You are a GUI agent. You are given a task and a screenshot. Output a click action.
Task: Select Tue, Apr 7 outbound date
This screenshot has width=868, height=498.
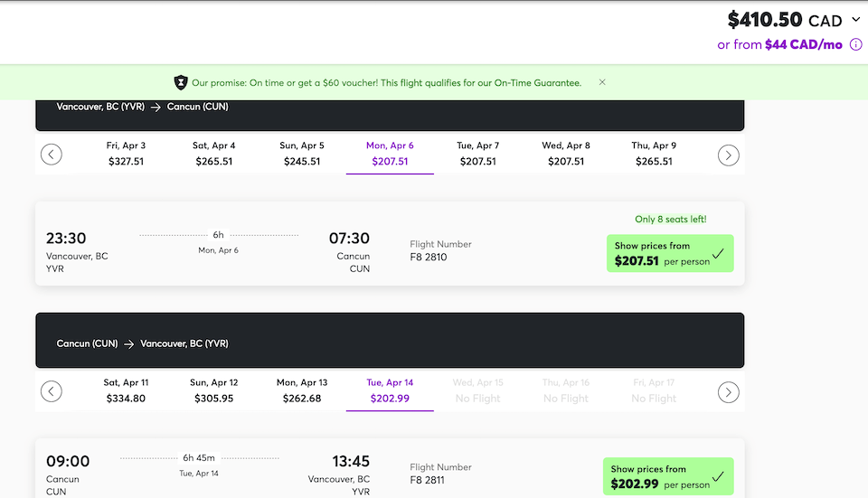coord(477,154)
